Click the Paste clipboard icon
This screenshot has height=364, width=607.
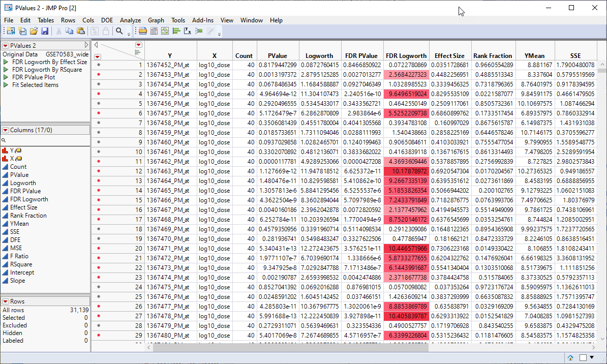(x=80, y=31)
